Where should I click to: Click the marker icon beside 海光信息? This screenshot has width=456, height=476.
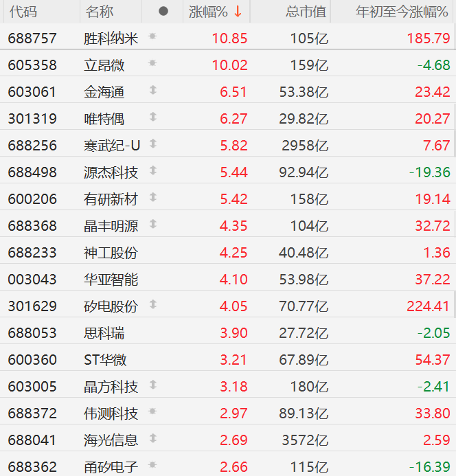[x=152, y=438]
